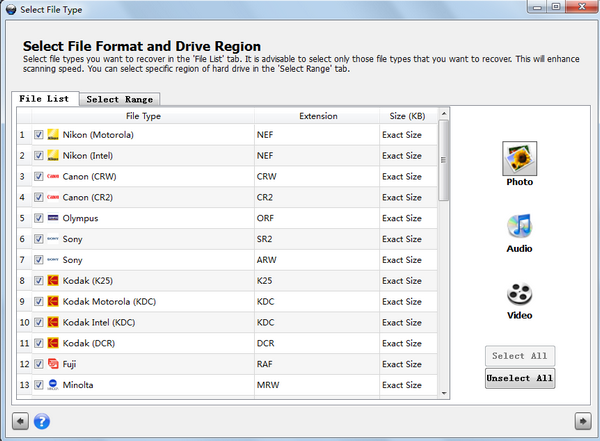Uncheck the Nikon (Intel) checkbox
This screenshot has width=600, height=441.
pyautogui.click(x=38, y=155)
